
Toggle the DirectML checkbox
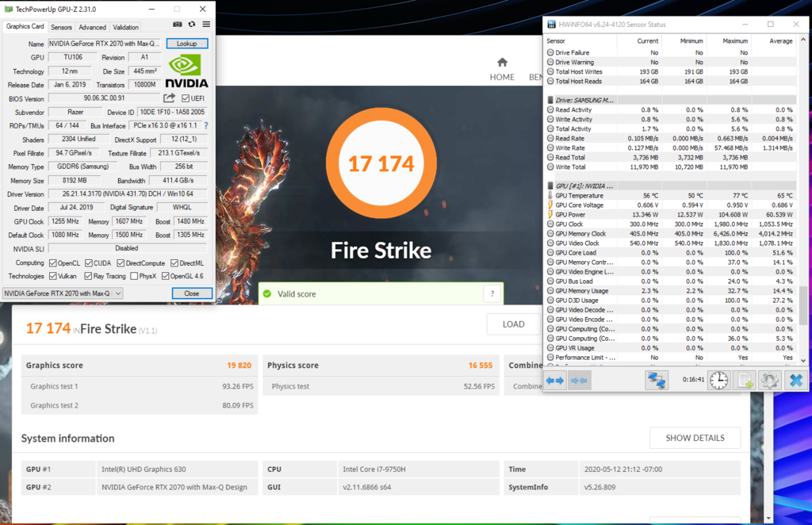click(x=174, y=263)
